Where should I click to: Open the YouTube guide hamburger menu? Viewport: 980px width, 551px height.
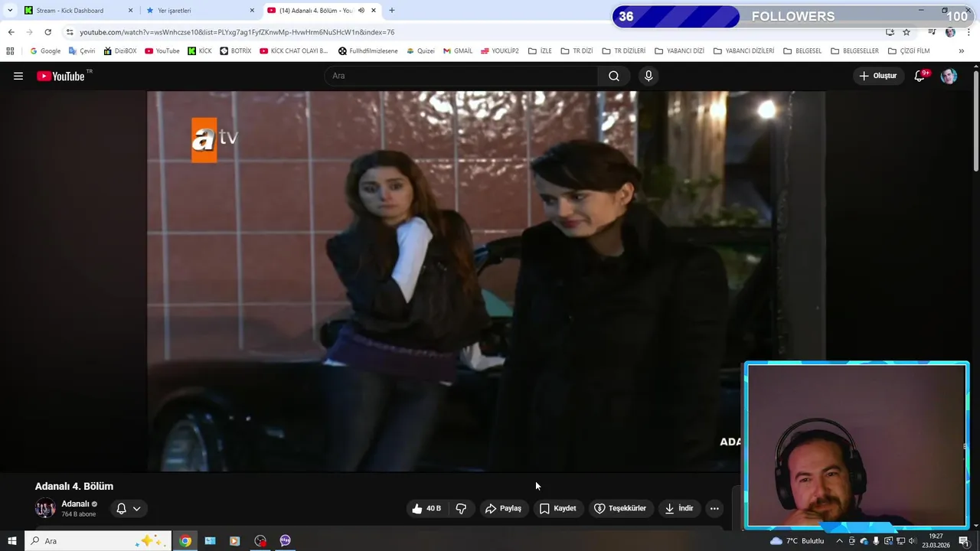18,76
